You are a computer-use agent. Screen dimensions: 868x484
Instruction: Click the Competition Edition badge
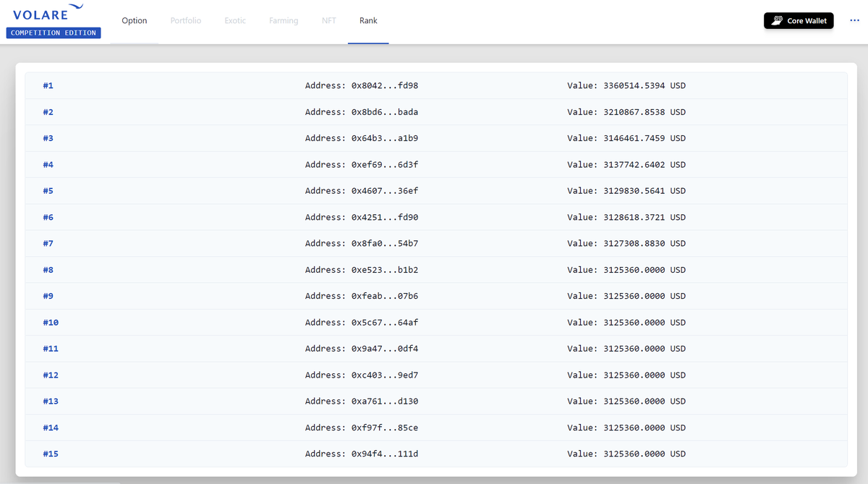[x=54, y=33]
